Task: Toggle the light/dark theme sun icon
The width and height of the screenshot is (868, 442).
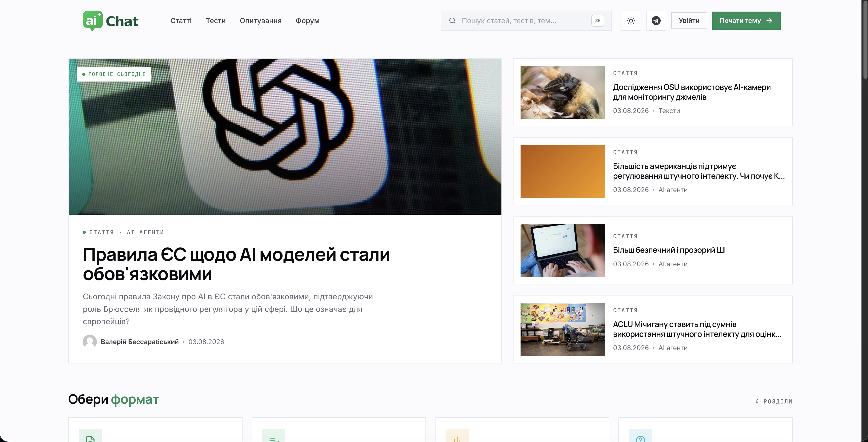Action: click(x=631, y=21)
